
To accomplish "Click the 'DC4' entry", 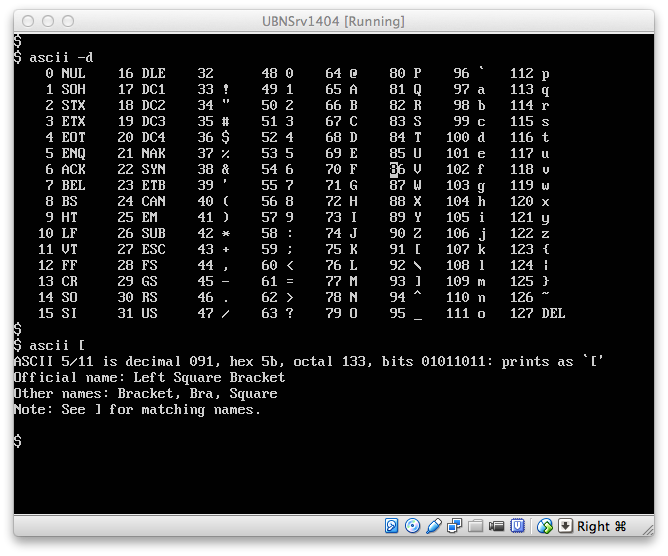I will pyautogui.click(x=153, y=137).
